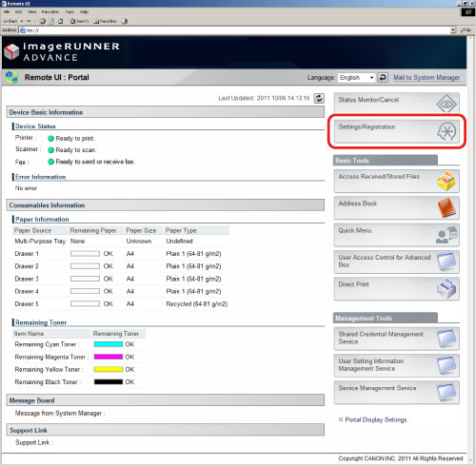This screenshot has height=466, width=476.
Task: Open the Help menu
Action: click(84, 11)
